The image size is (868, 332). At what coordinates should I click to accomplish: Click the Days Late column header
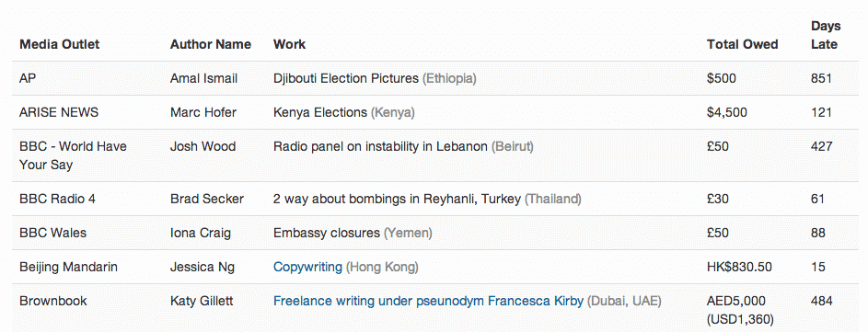[826, 36]
